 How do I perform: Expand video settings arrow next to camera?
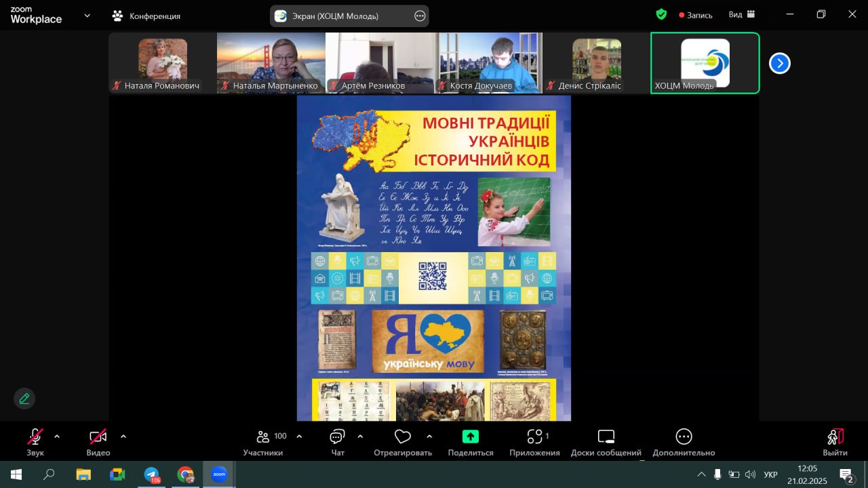click(x=123, y=436)
